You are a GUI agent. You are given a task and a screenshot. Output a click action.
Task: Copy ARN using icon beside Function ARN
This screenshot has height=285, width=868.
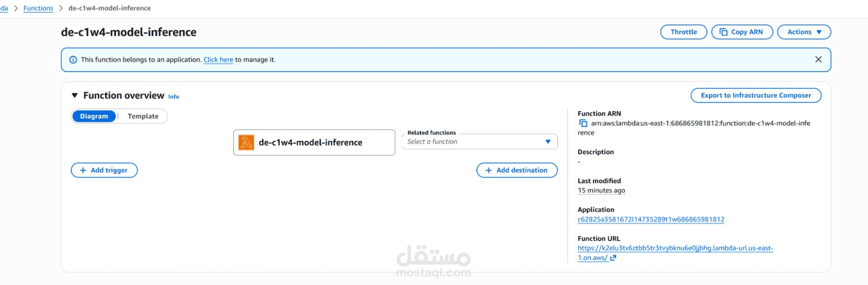(x=583, y=124)
